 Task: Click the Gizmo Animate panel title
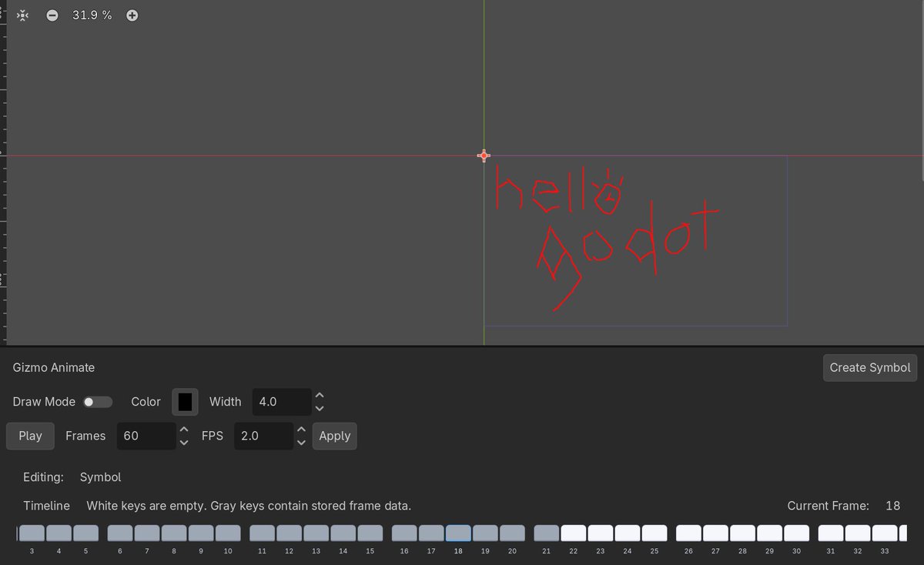click(54, 368)
